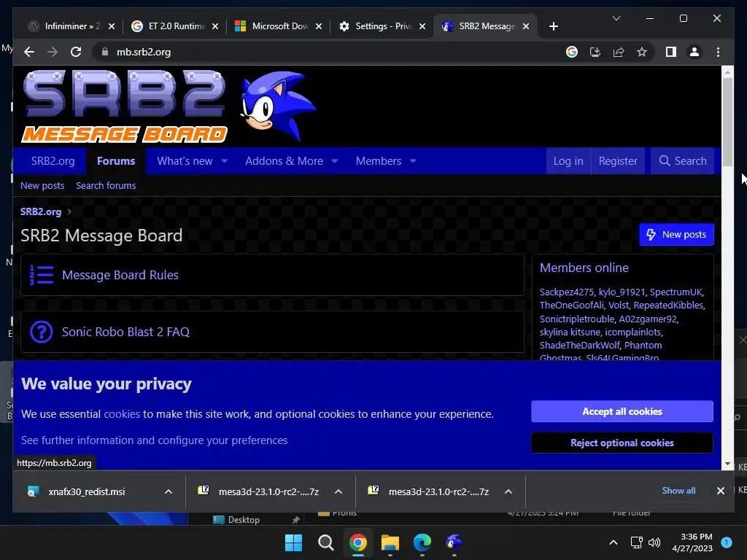
Task: Open xnafx30_redist.msi download
Action: (x=86, y=491)
